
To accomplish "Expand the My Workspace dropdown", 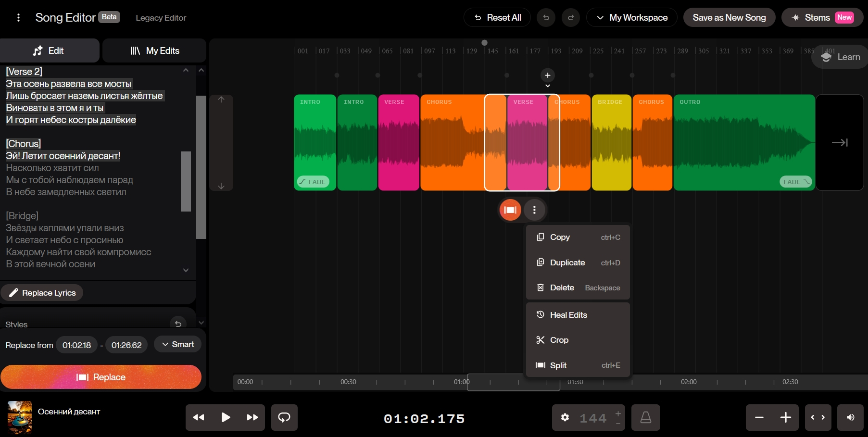I will point(632,18).
